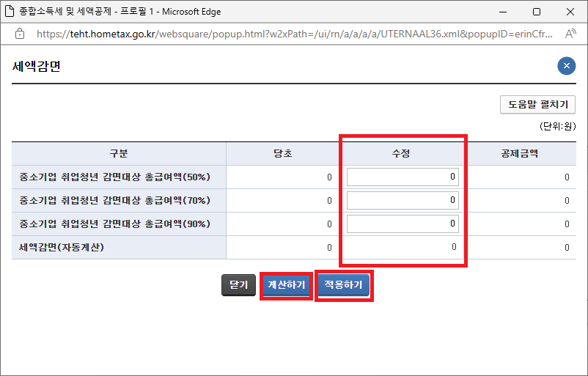This screenshot has height=376, width=588.
Task: Click the Read aloud icon in address bar
Action: [x=570, y=34]
